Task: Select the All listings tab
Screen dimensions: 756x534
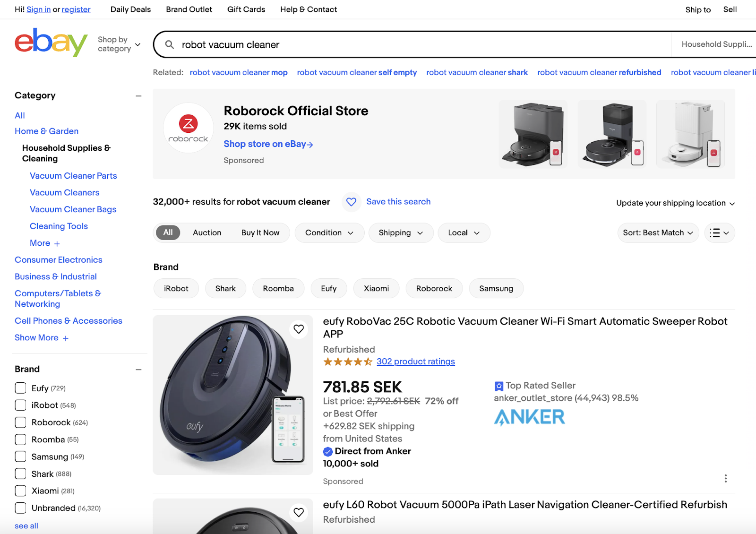Action: 168,233
